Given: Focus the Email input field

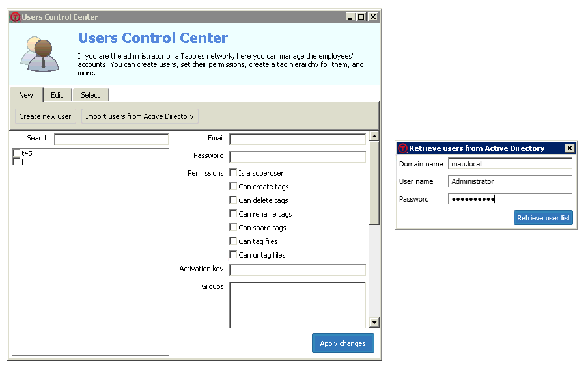Looking at the screenshot, I should 298,139.
